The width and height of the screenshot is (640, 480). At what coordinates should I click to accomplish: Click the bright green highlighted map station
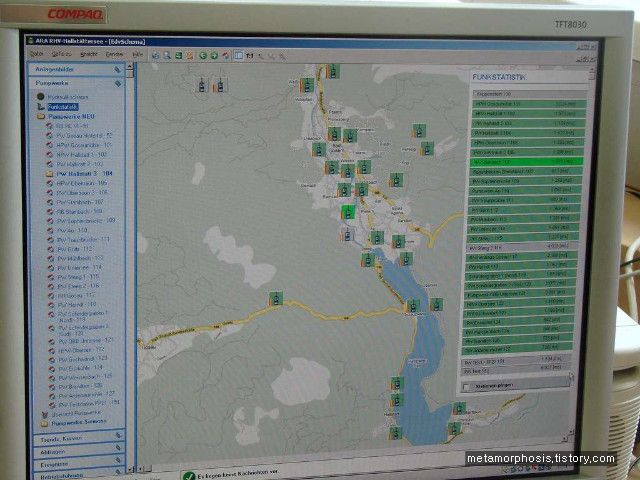(x=348, y=213)
